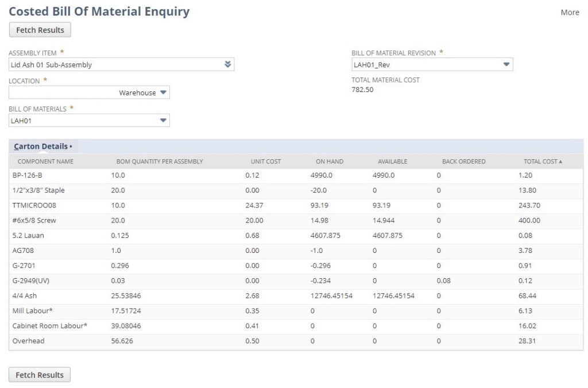Click the top Fetch Results button
This screenshot has height=388, width=588.
[x=40, y=30]
